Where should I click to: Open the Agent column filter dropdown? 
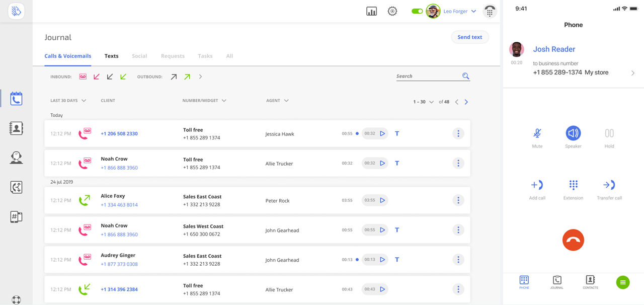(x=277, y=101)
